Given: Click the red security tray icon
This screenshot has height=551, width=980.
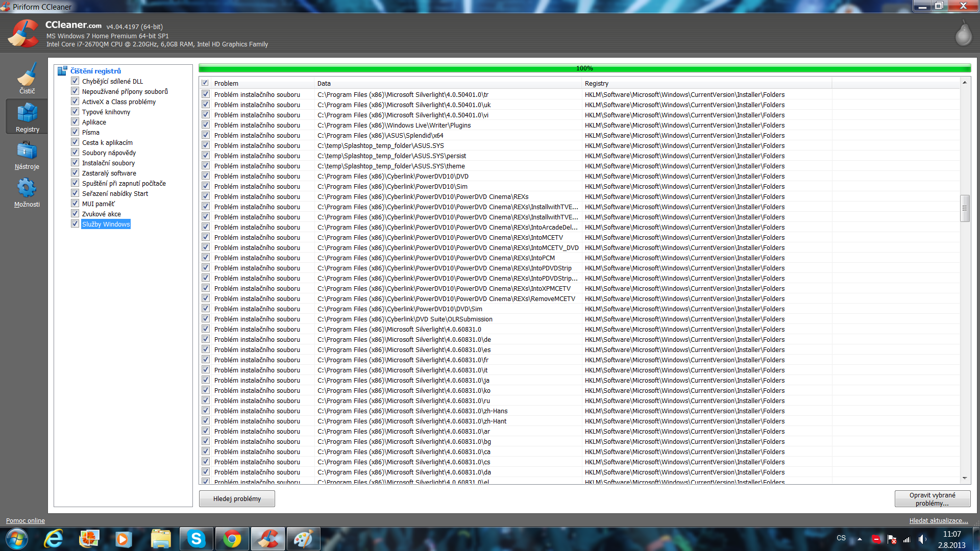Looking at the screenshot, I should click(x=876, y=539).
